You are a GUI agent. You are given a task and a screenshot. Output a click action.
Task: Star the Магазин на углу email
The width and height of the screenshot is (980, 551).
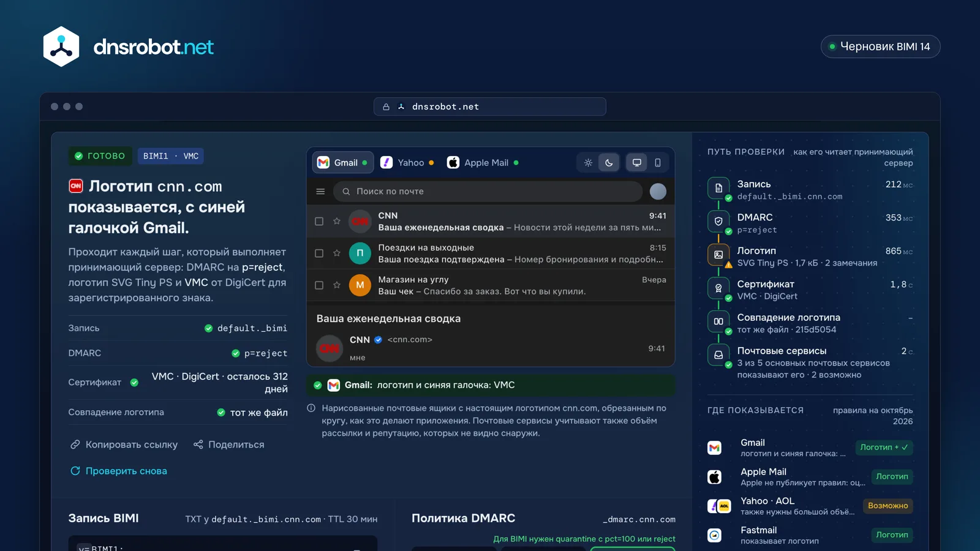tap(337, 285)
